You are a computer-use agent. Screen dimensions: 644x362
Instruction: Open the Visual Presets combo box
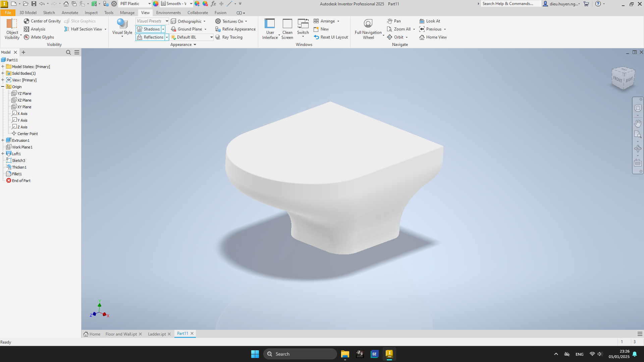pos(152,21)
